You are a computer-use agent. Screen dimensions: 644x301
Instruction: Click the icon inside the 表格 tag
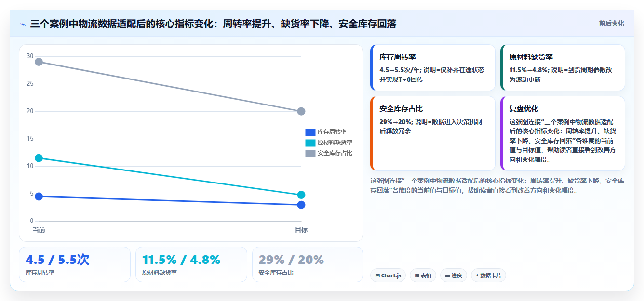coord(417,276)
